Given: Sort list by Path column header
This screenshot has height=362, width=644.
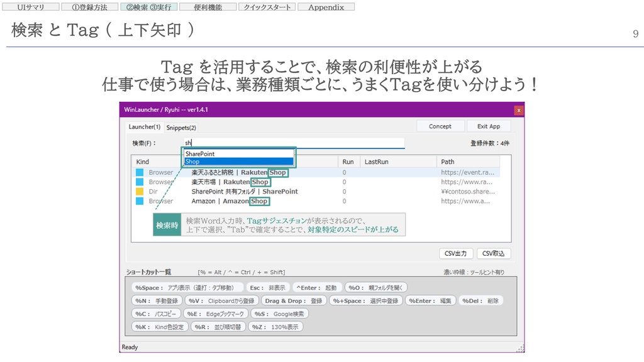Looking at the screenshot, I should point(467,162).
